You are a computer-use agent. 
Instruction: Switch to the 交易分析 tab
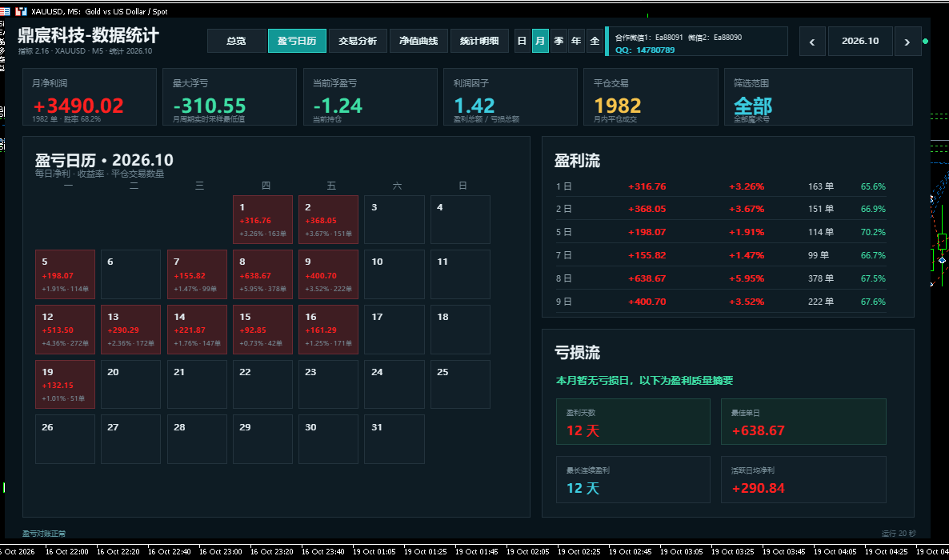(x=358, y=41)
